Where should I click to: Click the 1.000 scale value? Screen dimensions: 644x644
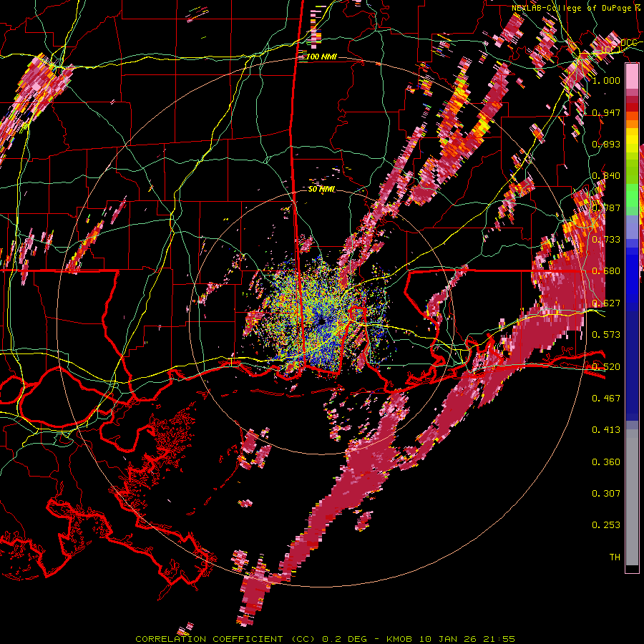tap(606, 80)
